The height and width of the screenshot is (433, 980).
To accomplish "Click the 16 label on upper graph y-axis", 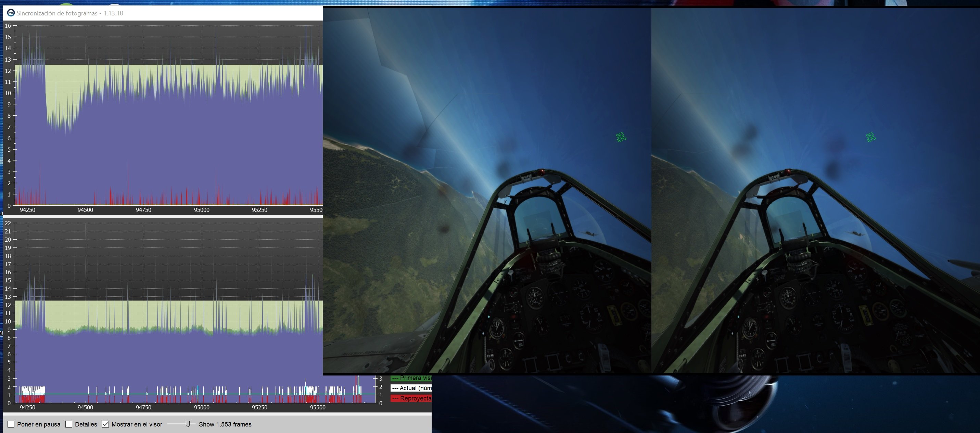I will coord(8,26).
